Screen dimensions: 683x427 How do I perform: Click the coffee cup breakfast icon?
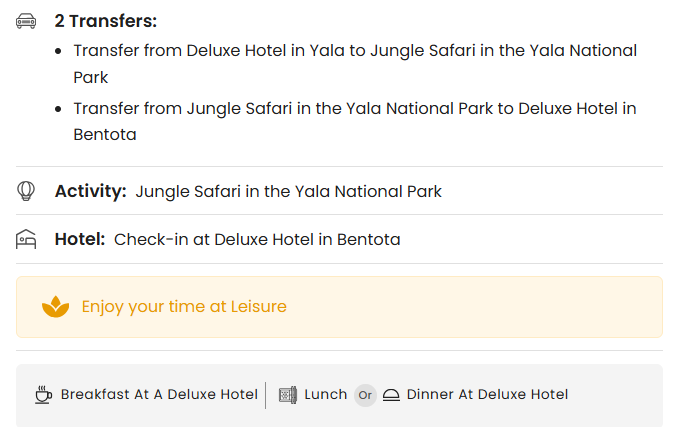pyautogui.click(x=43, y=394)
